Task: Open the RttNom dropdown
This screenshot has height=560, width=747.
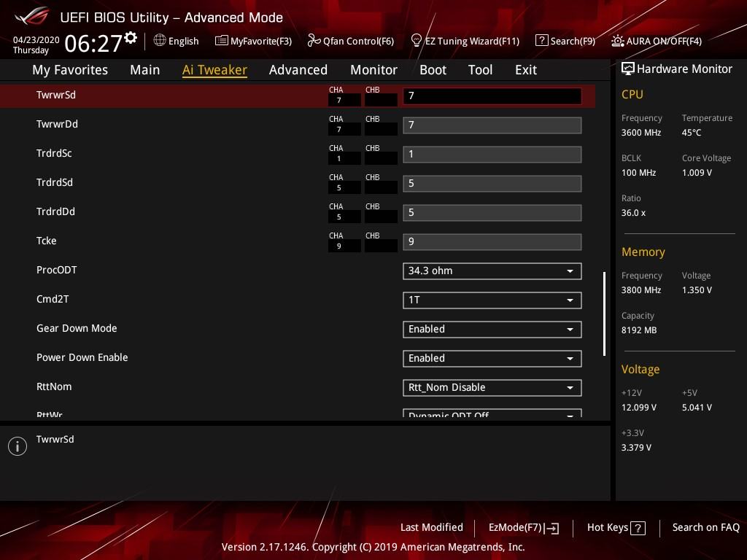Action: tap(492, 388)
